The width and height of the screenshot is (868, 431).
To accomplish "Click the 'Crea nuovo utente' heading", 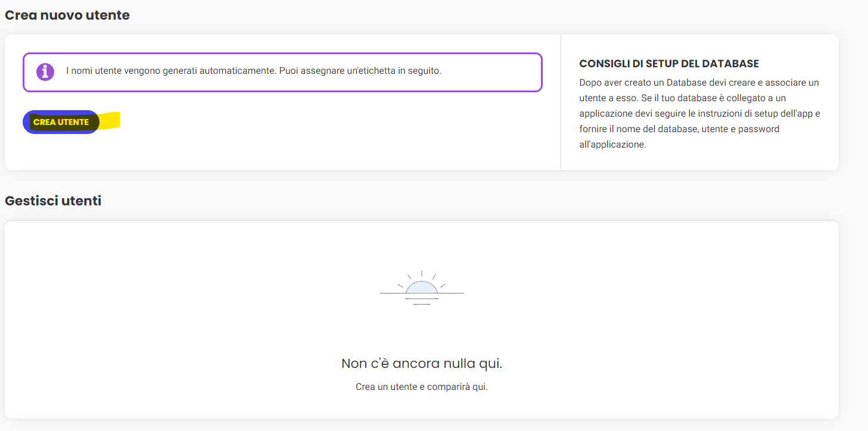I will (x=67, y=15).
